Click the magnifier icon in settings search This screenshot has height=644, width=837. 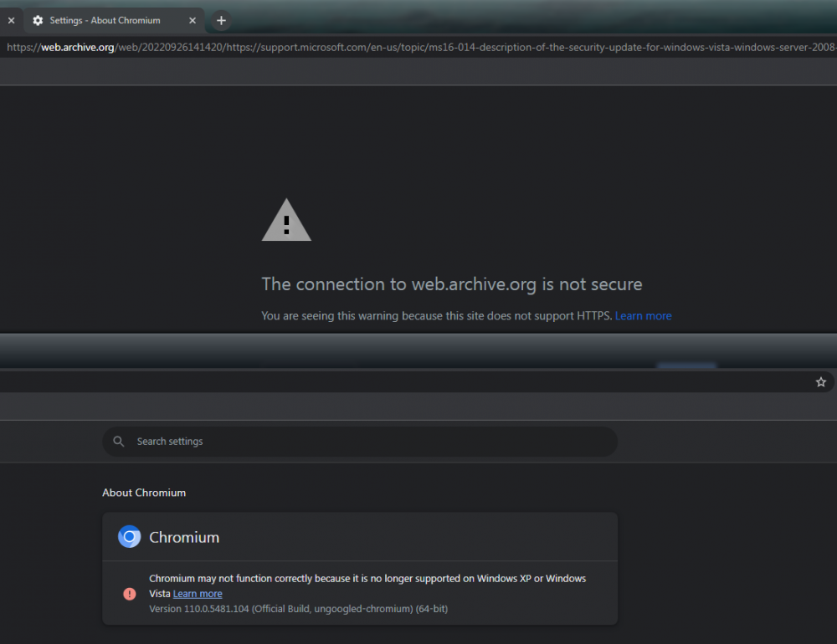tap(118, 441)
